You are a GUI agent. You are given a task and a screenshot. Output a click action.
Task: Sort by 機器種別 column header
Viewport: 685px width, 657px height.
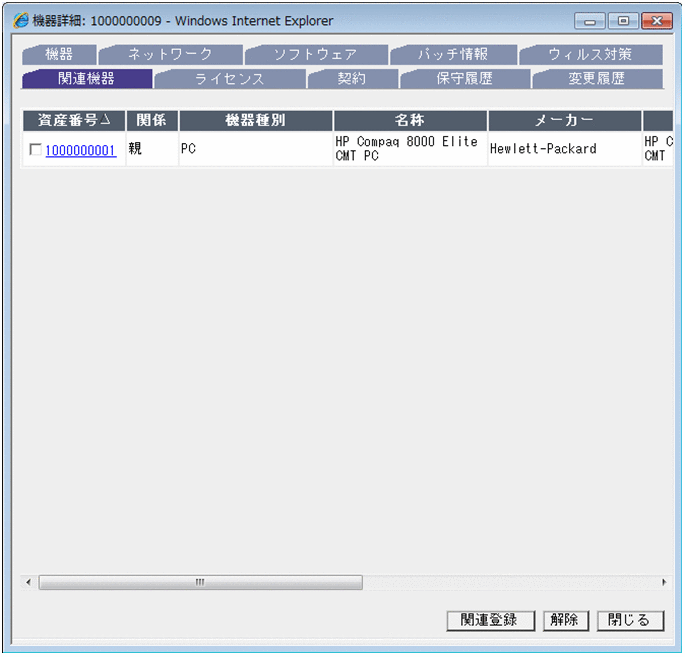pos(256,120)
